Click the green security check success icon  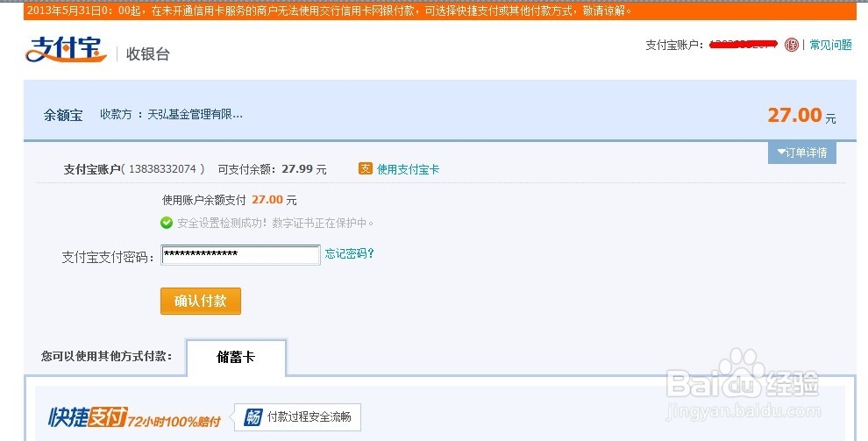[166, 223]
